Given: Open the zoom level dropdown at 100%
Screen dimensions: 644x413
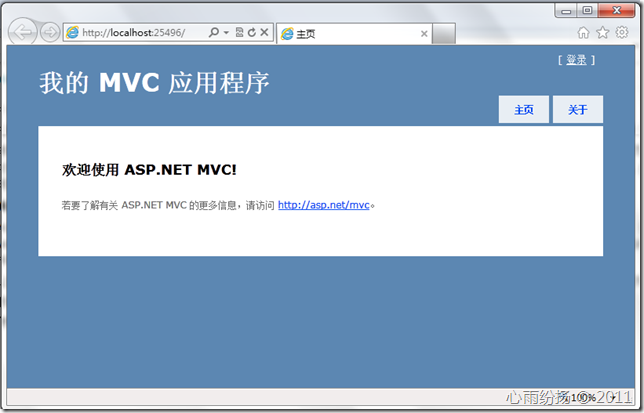Looking at the screenshot, I should pos(614,398).
